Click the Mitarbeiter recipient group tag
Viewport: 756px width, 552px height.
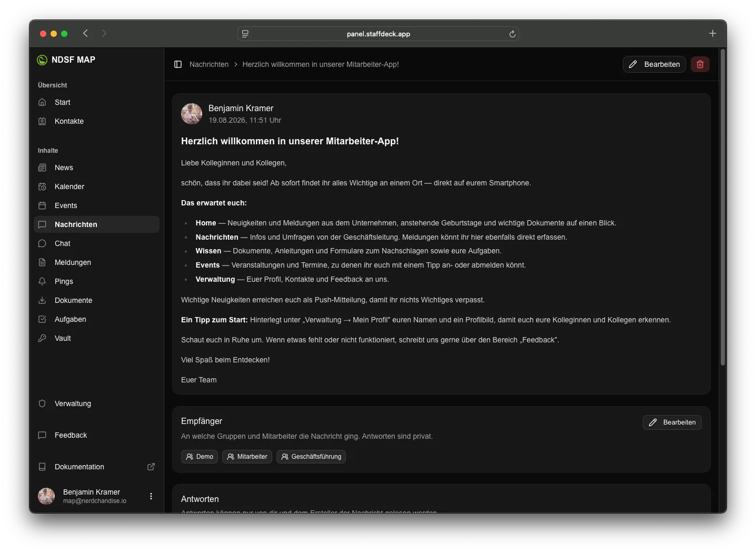coord(247,457)
